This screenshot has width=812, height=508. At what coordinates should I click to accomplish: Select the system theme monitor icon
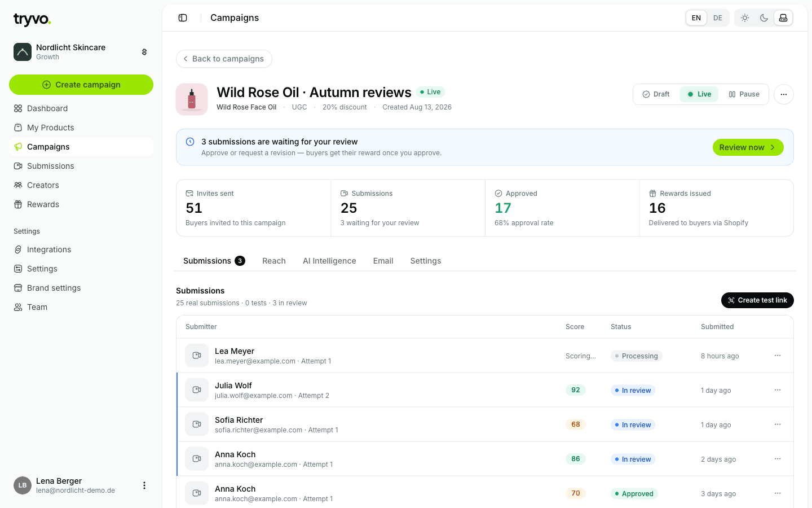(x=783, y=18)
